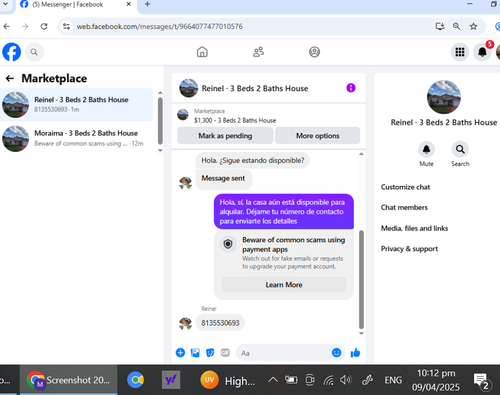Show hidden system tray icons chevron
500x395 pixels.
click(273, 380)
